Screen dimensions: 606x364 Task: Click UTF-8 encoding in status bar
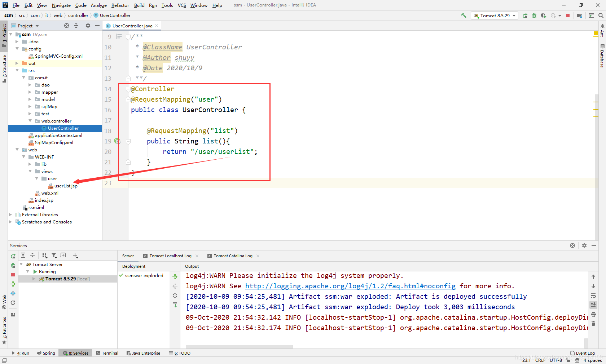pyautogui.click(x=556, y=360)
